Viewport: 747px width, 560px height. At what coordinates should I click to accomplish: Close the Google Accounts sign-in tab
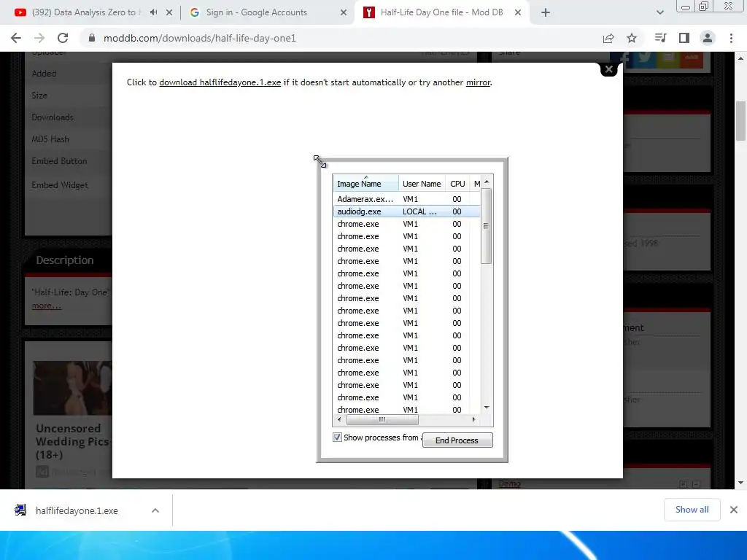tap(344, 13)
